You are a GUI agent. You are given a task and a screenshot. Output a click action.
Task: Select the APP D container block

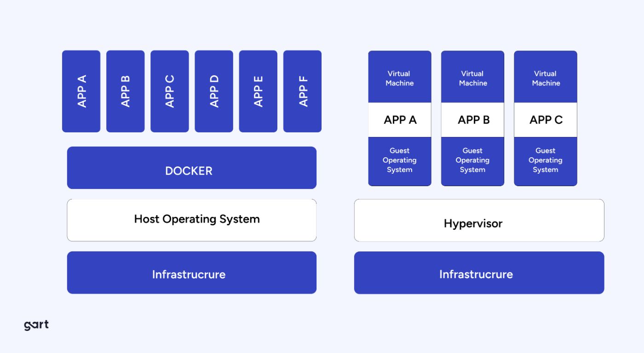213,91
